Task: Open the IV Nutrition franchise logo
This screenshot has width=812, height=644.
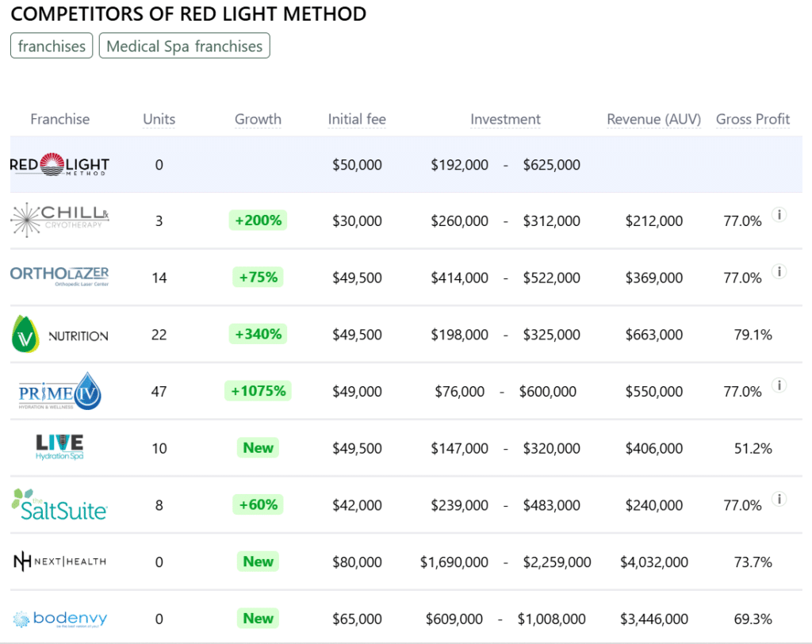Action: click(59, 334)
